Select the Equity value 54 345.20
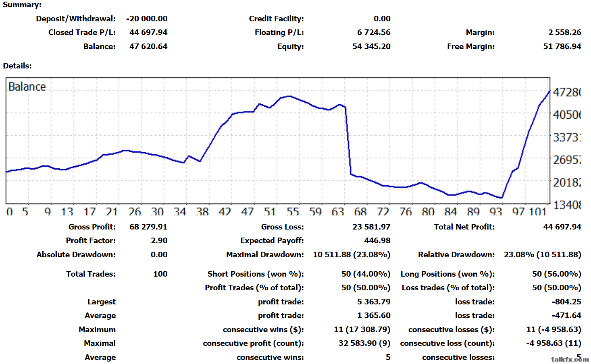 pyautogui.click(x=371, y=46)
